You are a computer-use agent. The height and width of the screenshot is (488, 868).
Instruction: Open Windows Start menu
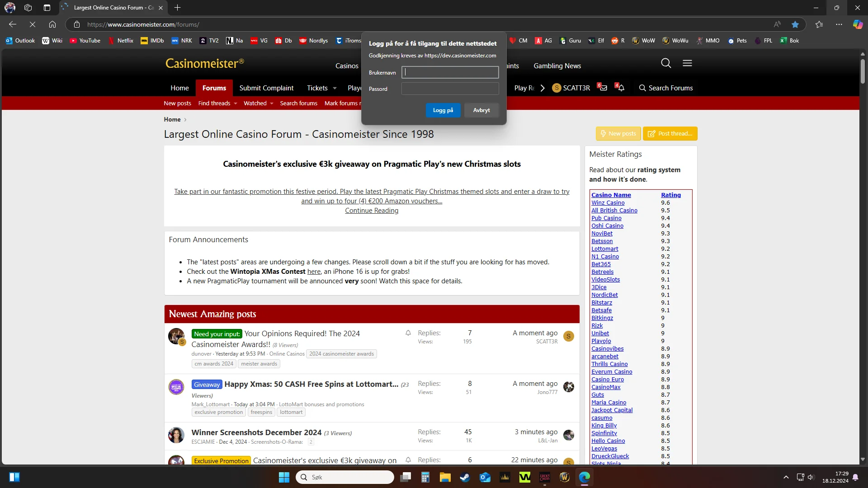click(284, 477)
